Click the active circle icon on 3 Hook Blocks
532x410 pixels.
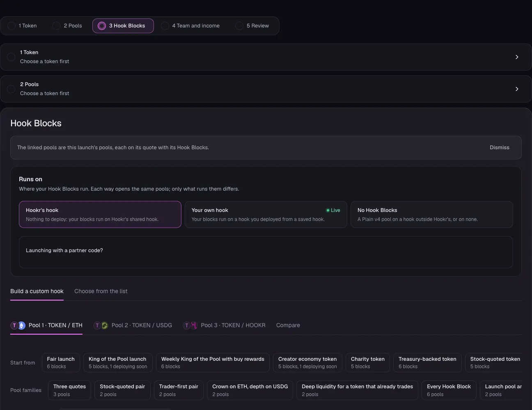(x=102, y=26)
